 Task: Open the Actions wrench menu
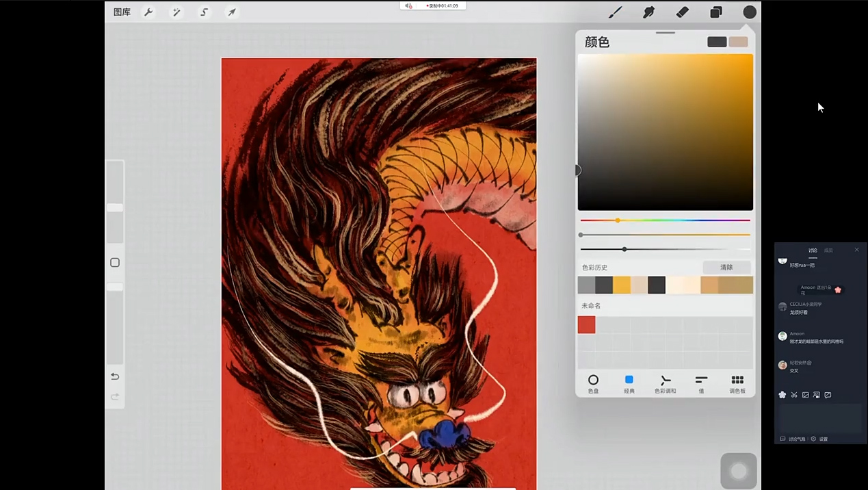(x=148, y=12)
